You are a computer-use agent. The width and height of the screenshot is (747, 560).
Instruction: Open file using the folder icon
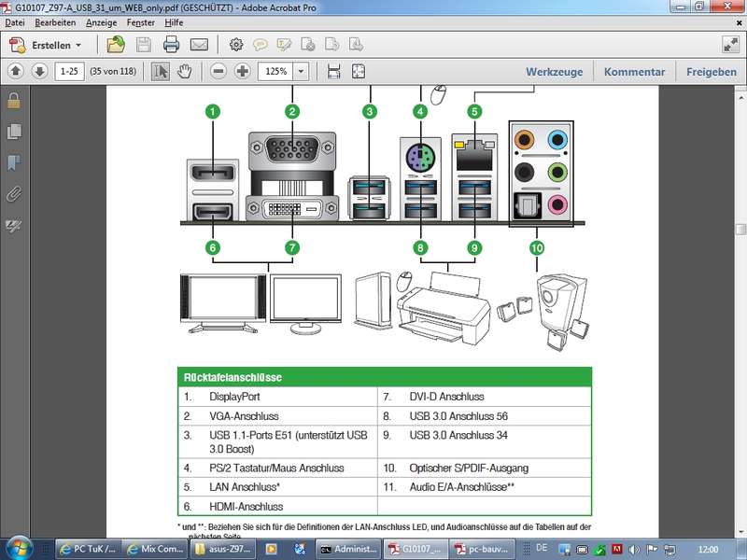tap(116, 44)
